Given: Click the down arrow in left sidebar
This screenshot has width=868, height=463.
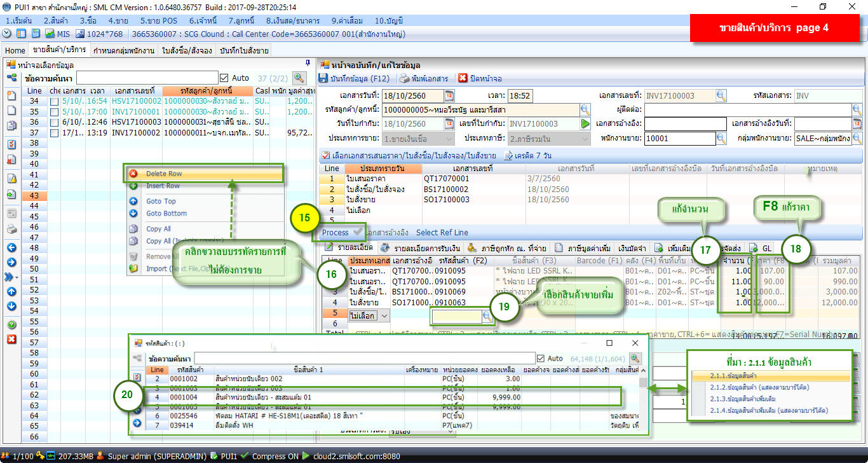Looking at the screenshot, I should pyautogui.click(x=11, y=306).
